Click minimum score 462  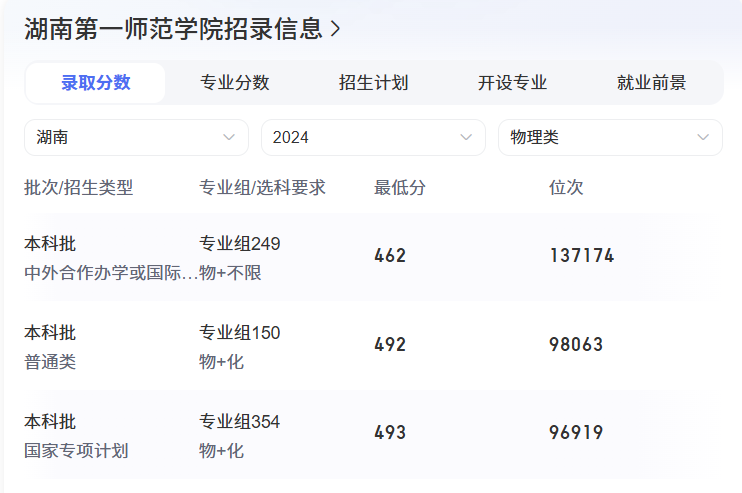coord(390,256)
